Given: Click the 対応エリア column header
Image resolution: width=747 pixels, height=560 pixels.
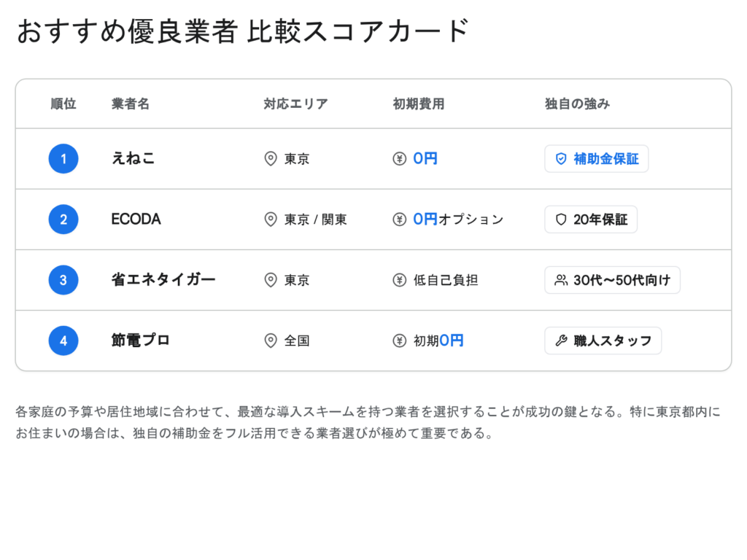Looking at the screenshot, I should pos(295,104).
